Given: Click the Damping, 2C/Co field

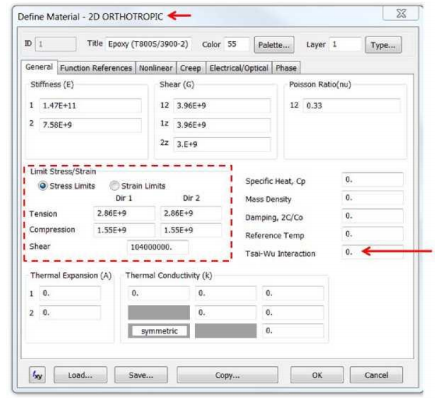Looking at the screenshot, I should tap(373, 216).
